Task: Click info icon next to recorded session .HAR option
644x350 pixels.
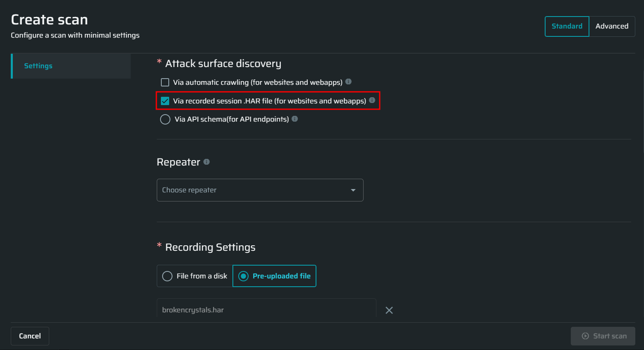Action: coord(372,100)
